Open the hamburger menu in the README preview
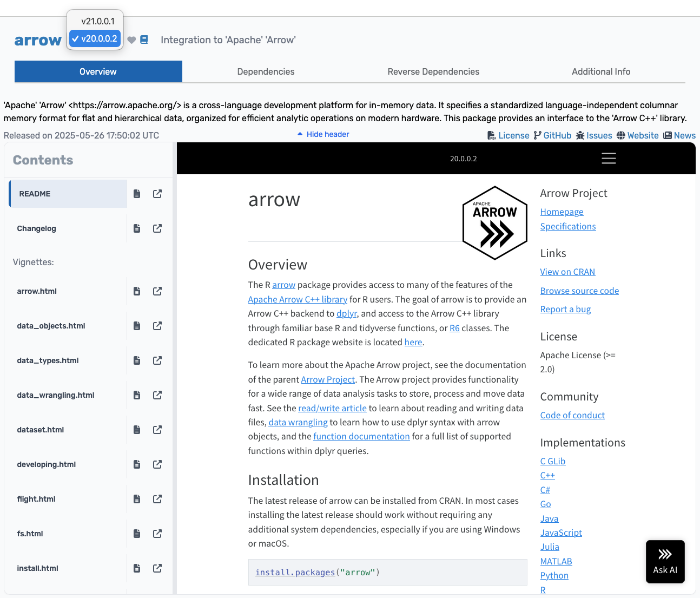700x598 pixels. [609, 158]
